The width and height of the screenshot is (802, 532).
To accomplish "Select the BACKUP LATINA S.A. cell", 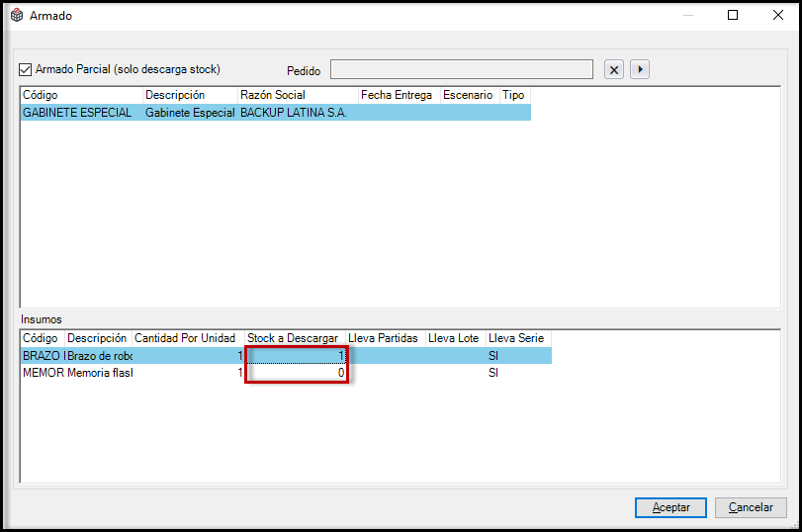I will tap(298, 113).
